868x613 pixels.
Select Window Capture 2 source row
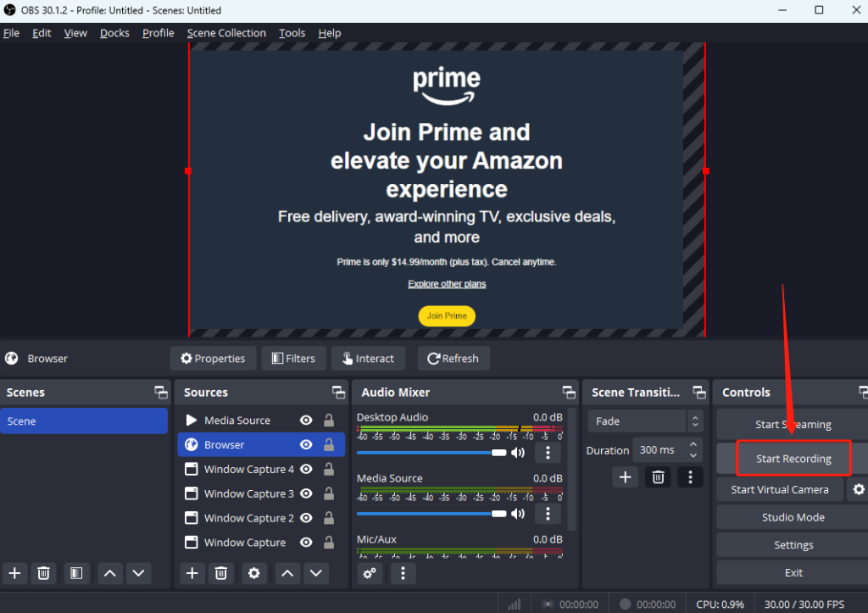[x=261, y=518]
